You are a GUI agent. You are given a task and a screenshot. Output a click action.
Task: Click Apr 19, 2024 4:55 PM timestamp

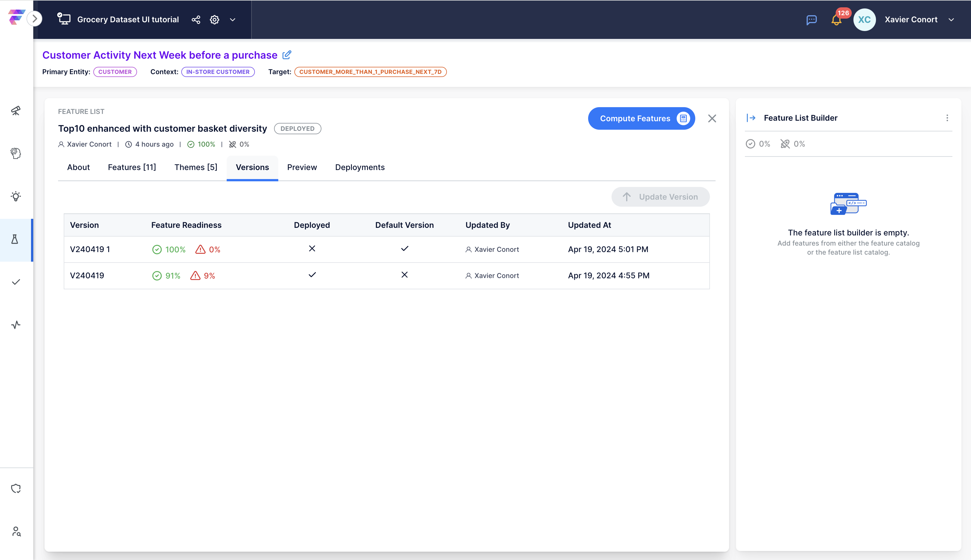608,275
